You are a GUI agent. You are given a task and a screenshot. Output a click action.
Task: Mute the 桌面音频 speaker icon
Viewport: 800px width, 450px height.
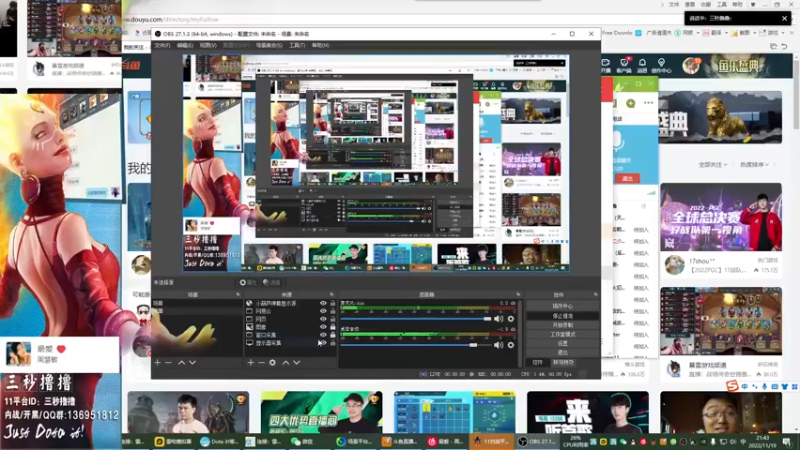[498, 345]
